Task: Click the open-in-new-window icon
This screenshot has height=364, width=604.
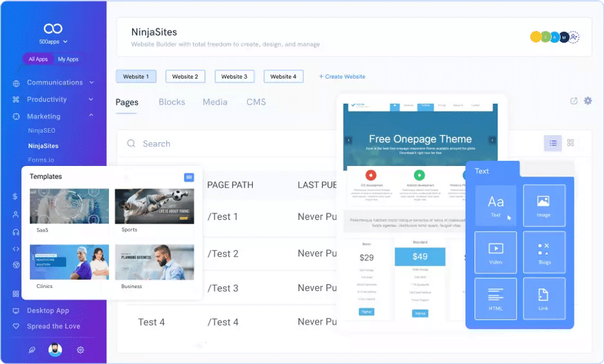Action: [574, 101]
